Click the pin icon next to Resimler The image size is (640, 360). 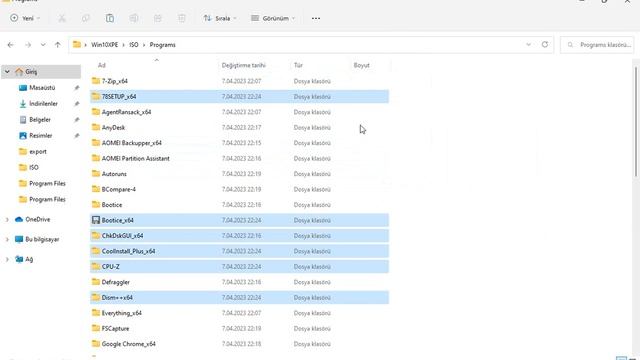77,136
